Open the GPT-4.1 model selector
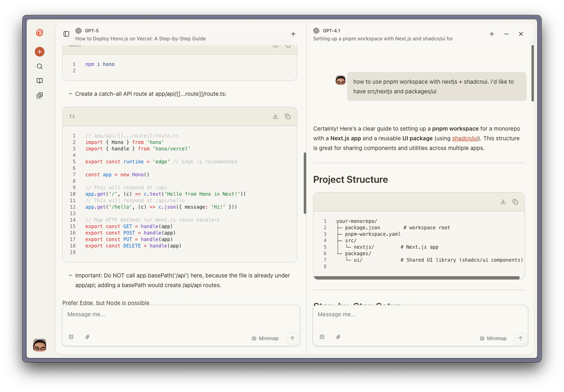 click(327, 31)
